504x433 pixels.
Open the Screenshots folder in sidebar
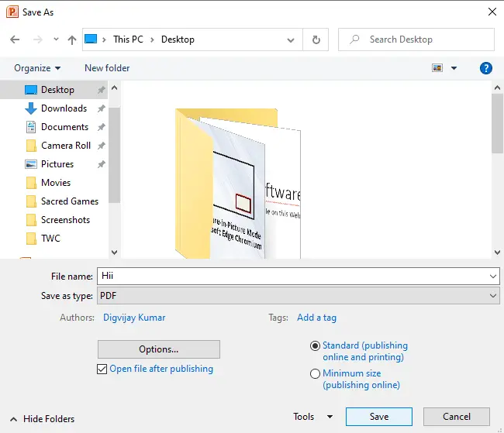66,220
